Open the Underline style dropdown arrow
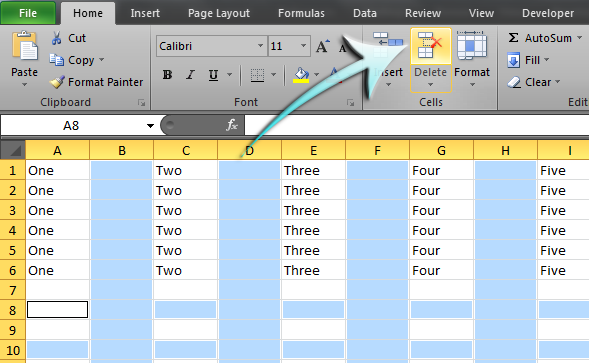 pos(229,75)
